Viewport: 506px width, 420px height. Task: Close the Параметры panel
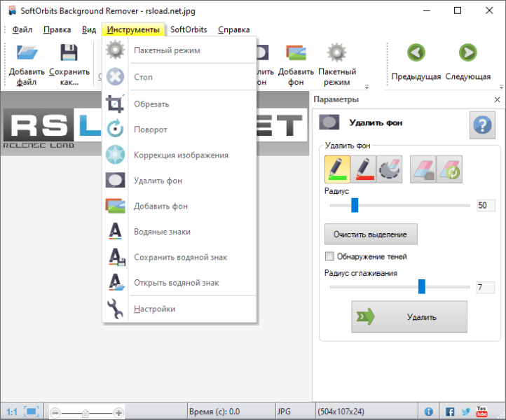[x=497, y=99]
